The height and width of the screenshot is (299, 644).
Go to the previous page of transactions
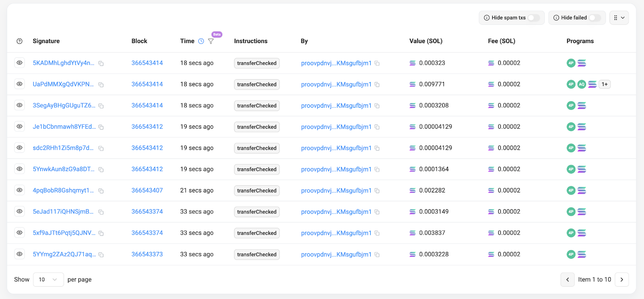tap(568, 280)
